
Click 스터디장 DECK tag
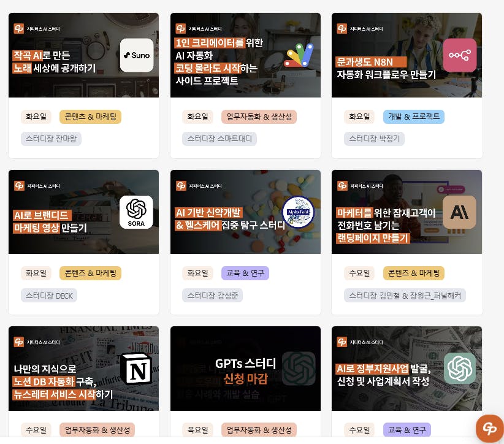[49, 296]
